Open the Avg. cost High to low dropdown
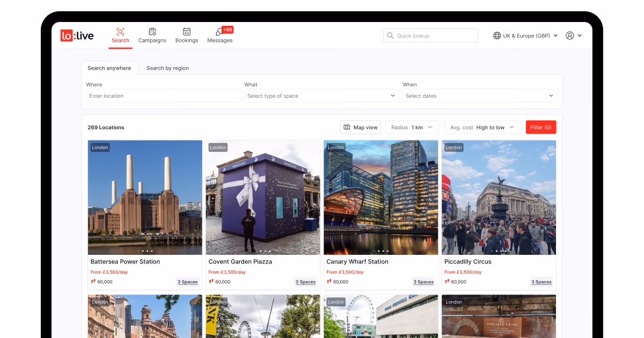This screenshot has height=338, width=644. click(x=482, y=127)
